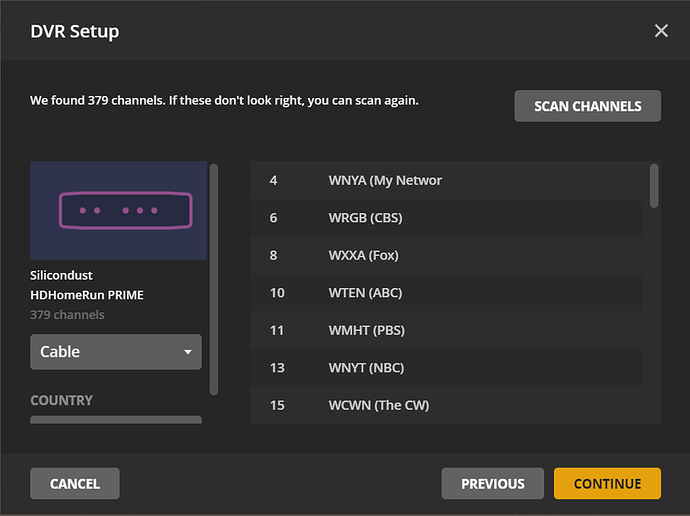
Task: Click the HDHomeRun tuner device thumbnail
Action: coord(118,210)
